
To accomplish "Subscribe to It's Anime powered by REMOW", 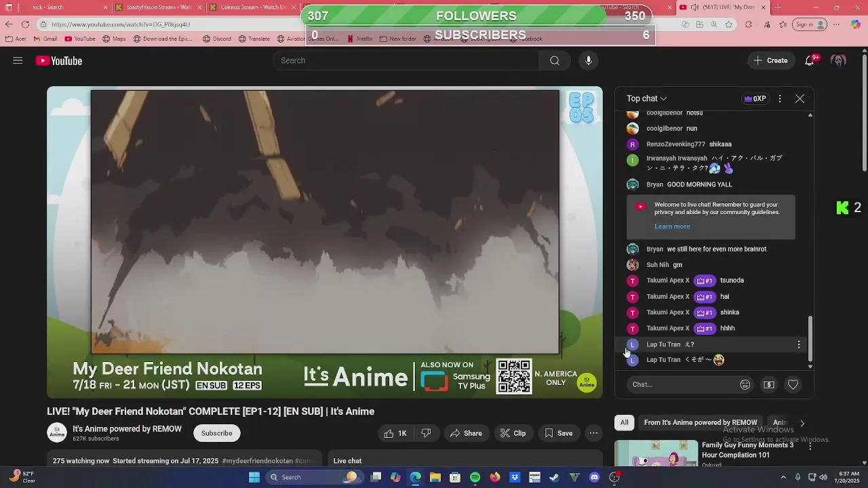I will (x=216, y=433).
